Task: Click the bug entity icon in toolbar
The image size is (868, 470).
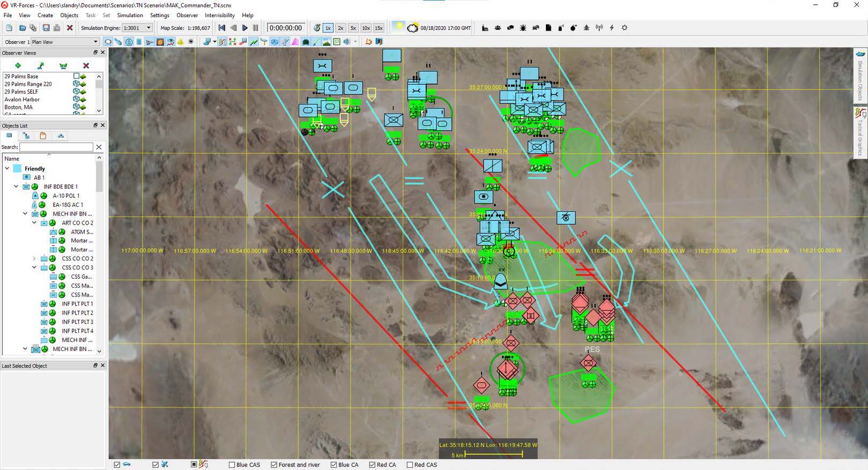Action: (x=523, y=28)
